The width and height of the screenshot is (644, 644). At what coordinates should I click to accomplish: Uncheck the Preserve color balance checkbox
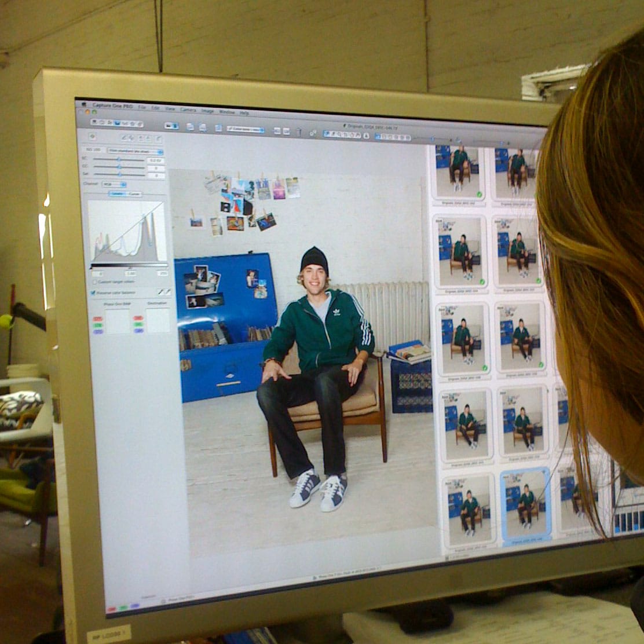(x=93, y=293)
